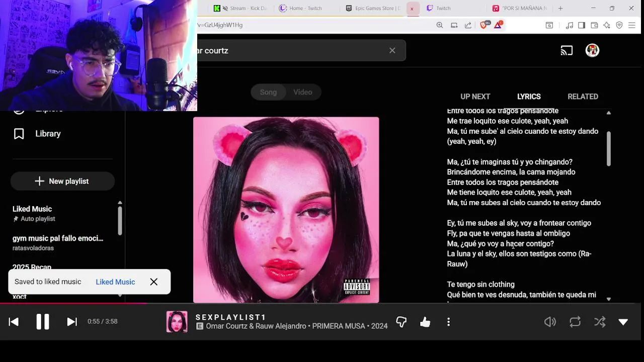The image size is (644, 362).
Task: Open the Brave Wallet icon
Action: (x=594, y=25)
